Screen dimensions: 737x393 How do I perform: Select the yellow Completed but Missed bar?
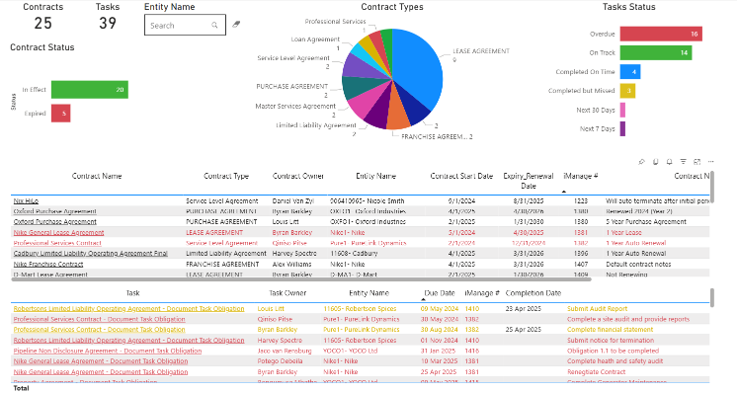pyautogui.click(x=627, y=91)
